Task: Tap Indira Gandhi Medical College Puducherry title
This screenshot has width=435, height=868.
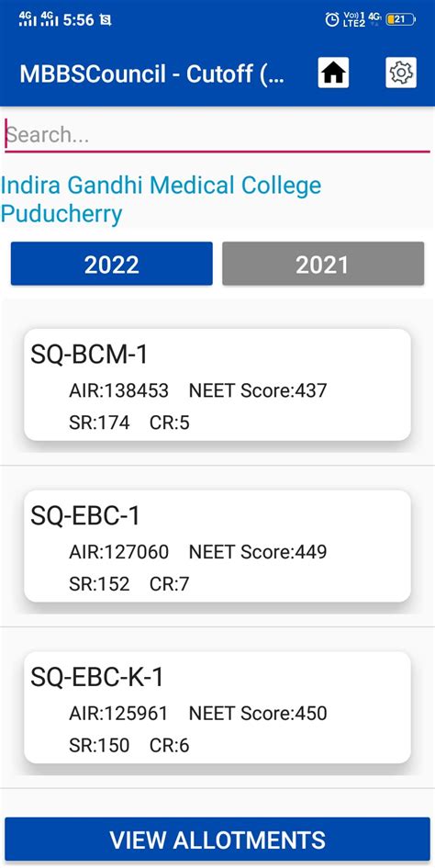Action: 161,199
